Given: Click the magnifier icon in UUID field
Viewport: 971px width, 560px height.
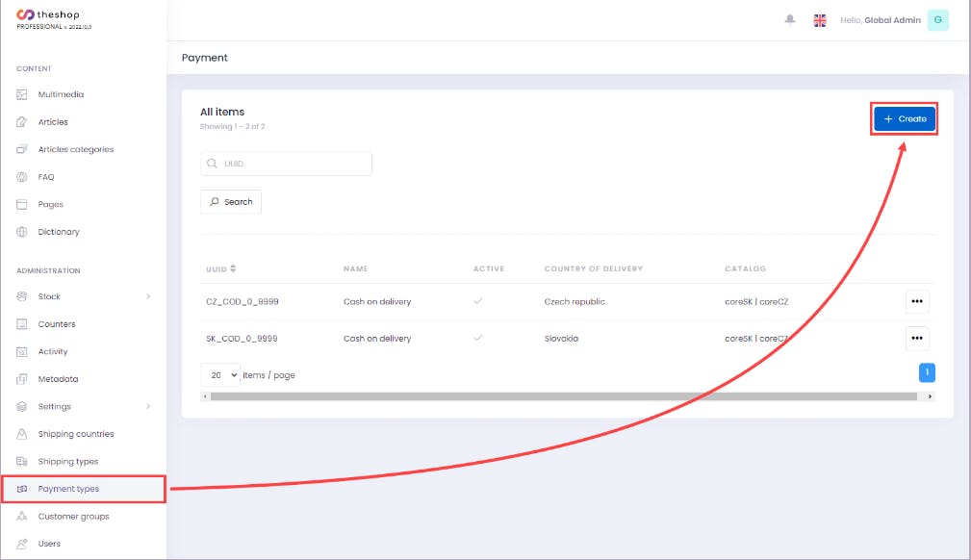Looking at the screenshot, I should (212, 164).
